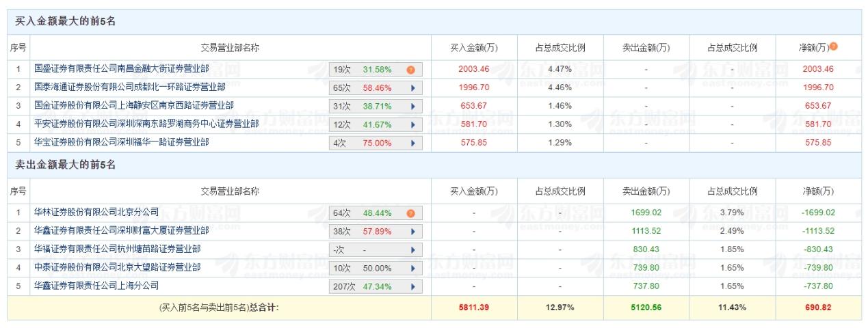Click buy amount 575.85 value
Screen dimensions: 868x328
(473, 143)
